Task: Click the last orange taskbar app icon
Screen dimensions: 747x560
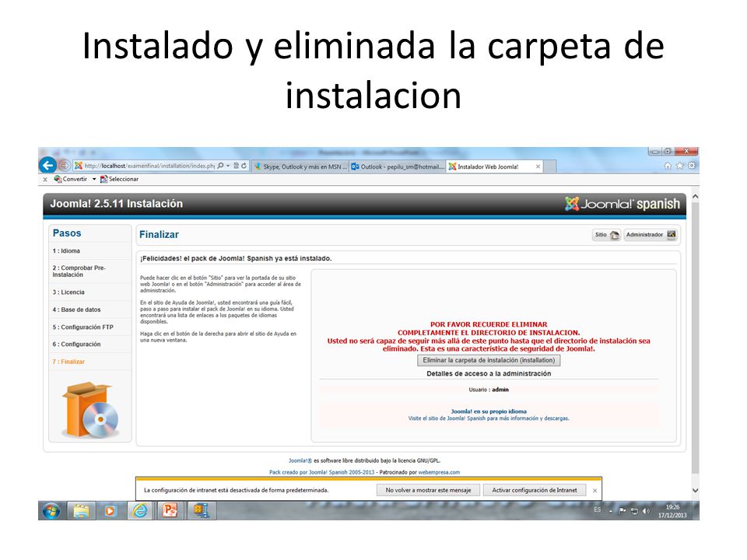Action: 201,511
